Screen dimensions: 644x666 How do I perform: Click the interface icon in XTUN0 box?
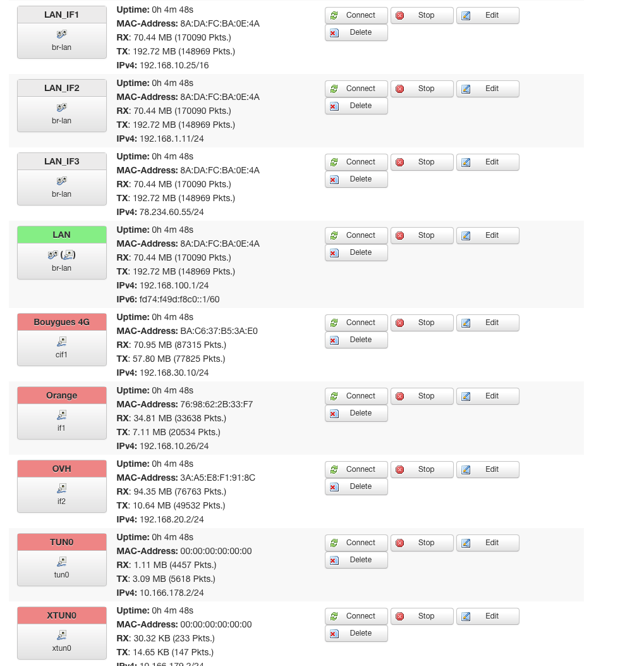click(x=61, y=635)
